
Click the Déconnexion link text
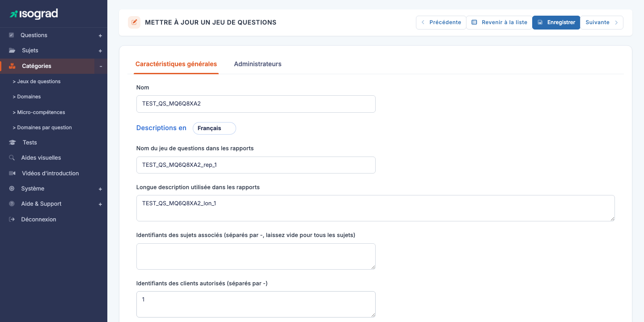coord(39,220)
